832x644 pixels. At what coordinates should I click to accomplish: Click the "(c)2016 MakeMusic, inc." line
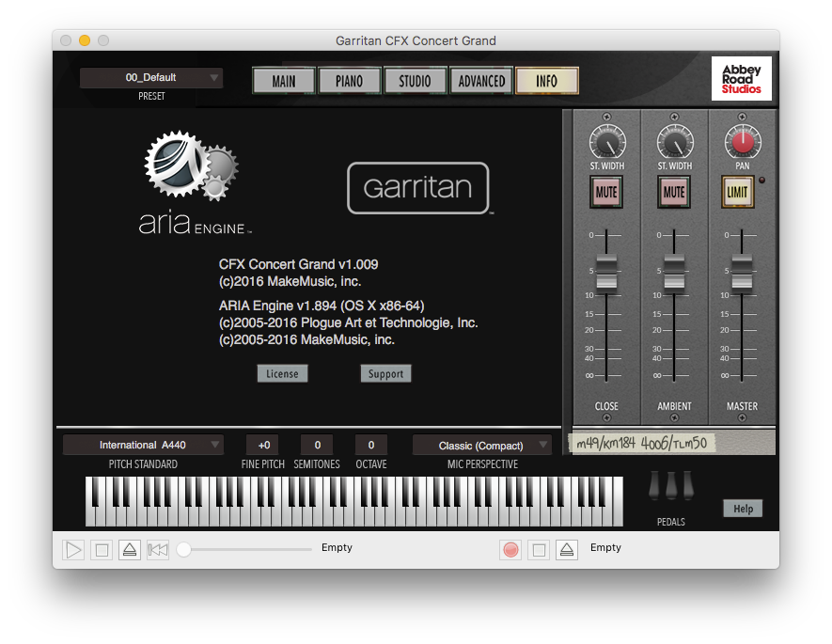pos(290,281)
